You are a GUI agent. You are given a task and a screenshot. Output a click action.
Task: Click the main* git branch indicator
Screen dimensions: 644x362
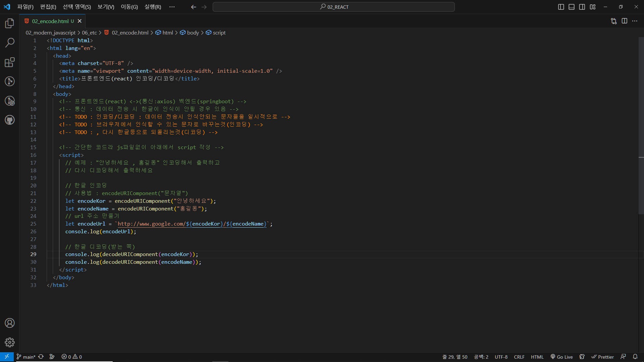26,357
